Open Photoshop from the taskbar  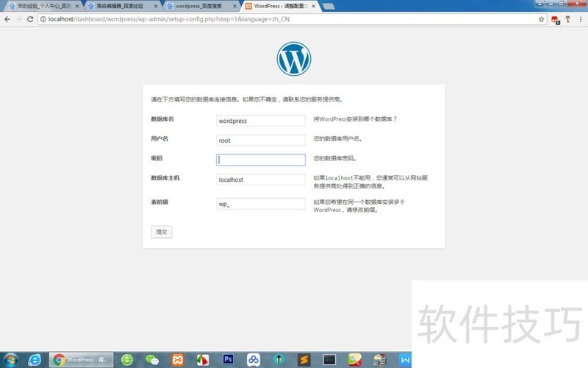point(228,359)
